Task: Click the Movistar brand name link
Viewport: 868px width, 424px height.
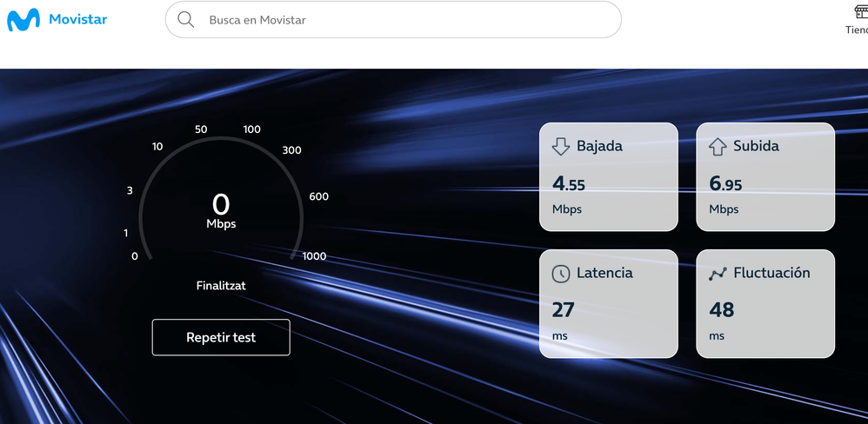Action: pos(78,19)
